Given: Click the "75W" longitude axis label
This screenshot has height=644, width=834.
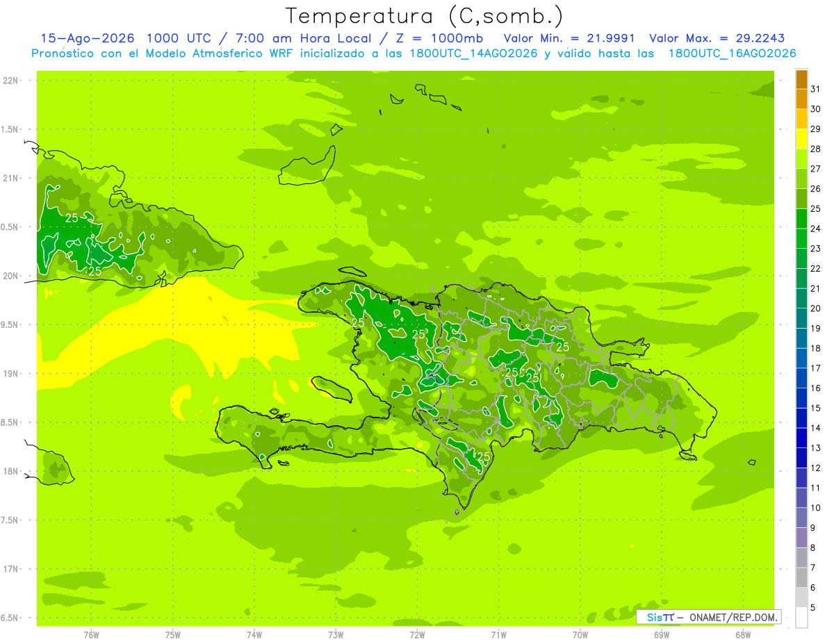Looking at the screenshot, I should click(x=172, y=635).
